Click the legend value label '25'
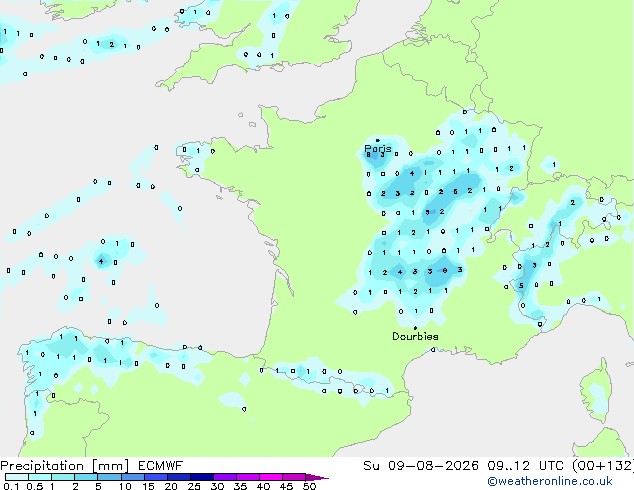This screenshot has width=634, height=490. click(x=194, y=486)
